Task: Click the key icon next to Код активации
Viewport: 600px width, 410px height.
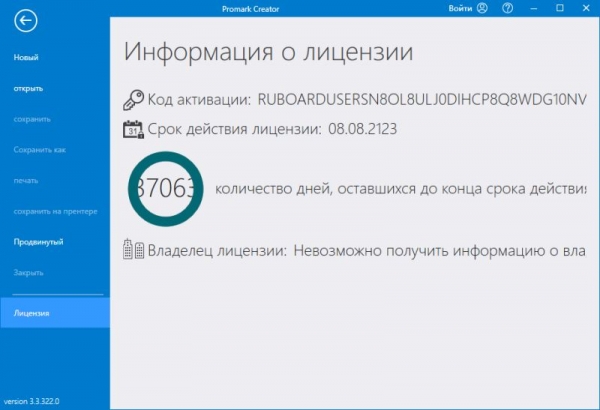Action: [133, 100]
